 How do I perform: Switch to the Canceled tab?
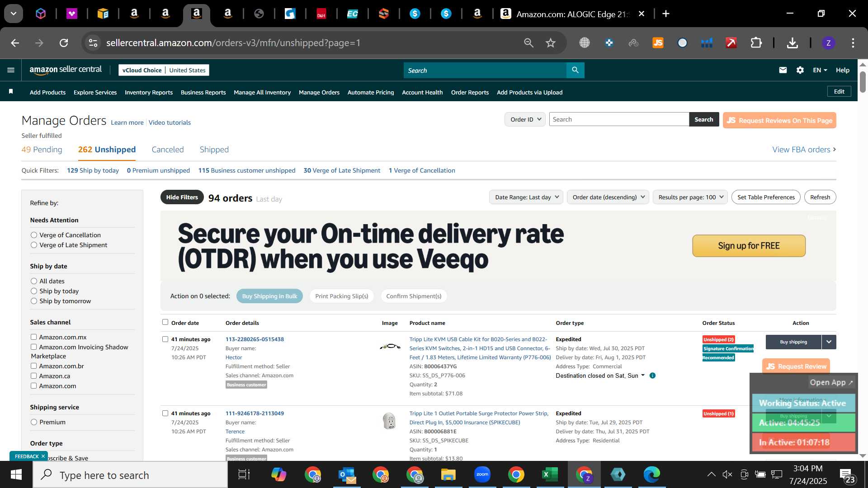coord(168,150)
